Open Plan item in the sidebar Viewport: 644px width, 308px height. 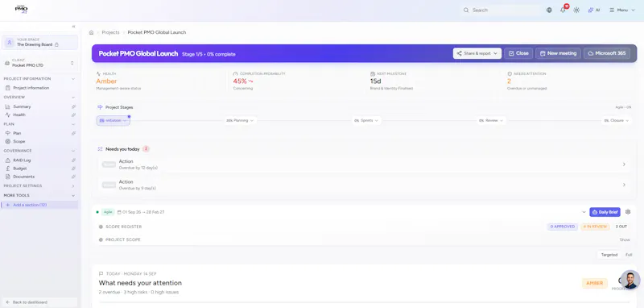click(17, 133)
